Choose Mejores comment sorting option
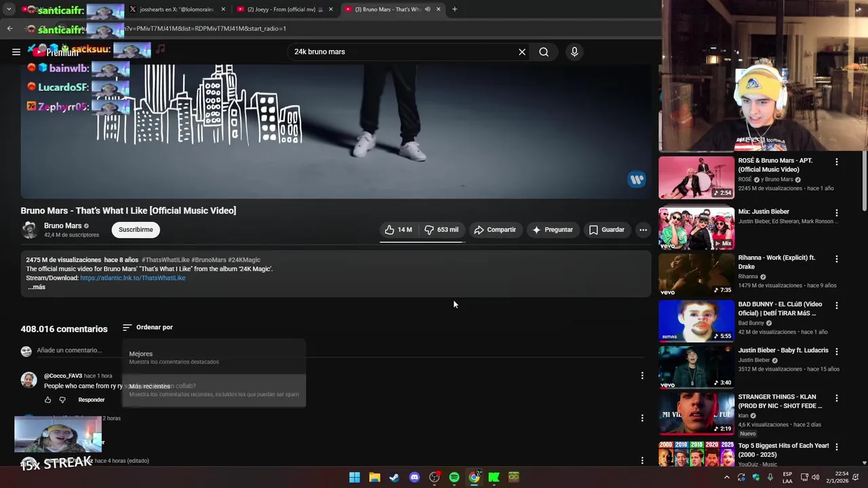 pyautogui.click(x=214, y=357)
